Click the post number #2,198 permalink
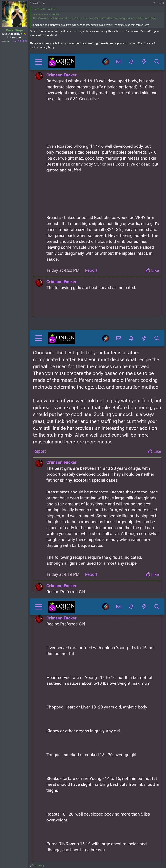166x868 pixels. tap(161, 3)
